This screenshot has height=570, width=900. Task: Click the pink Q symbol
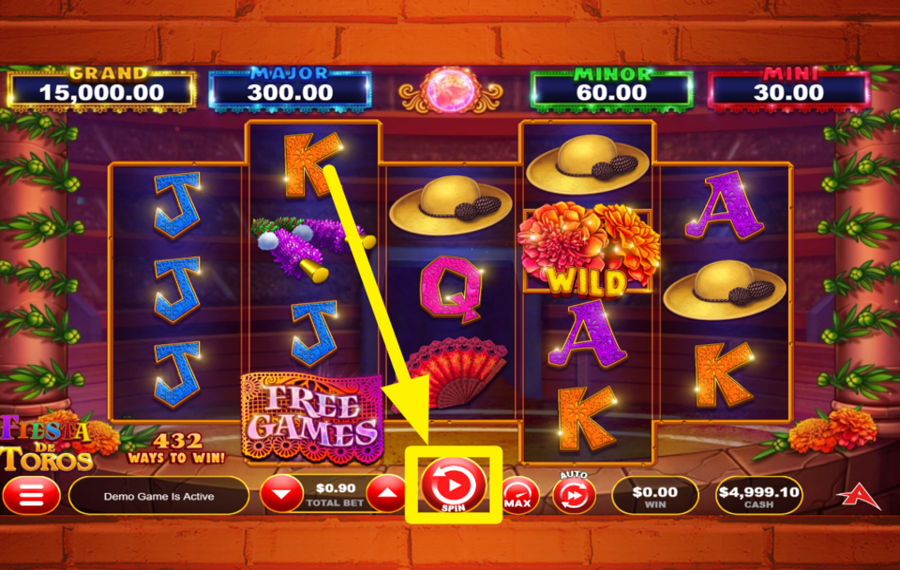coord(451,287)
